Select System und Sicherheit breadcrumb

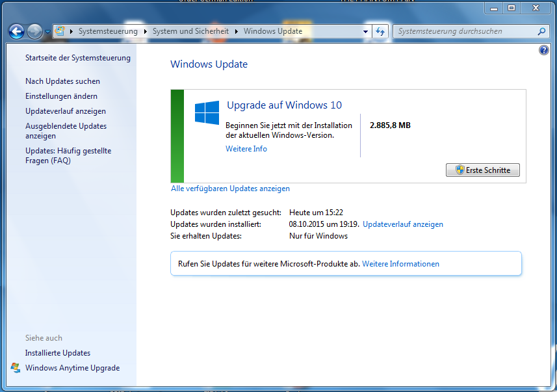[191, 31]
